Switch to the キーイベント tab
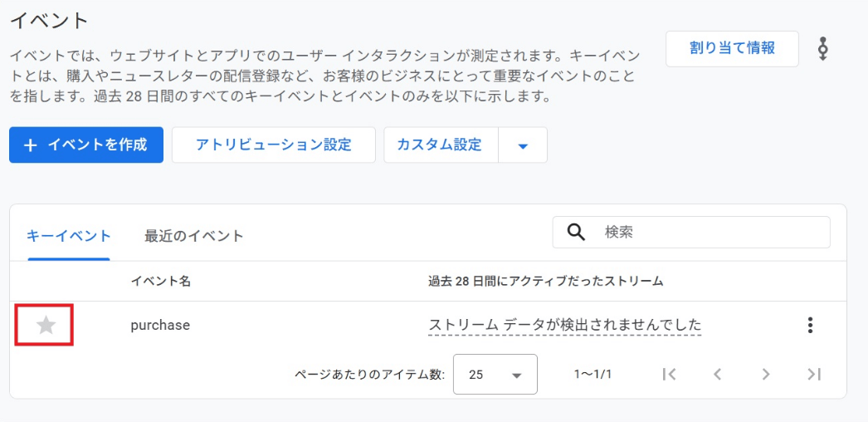 69,236
